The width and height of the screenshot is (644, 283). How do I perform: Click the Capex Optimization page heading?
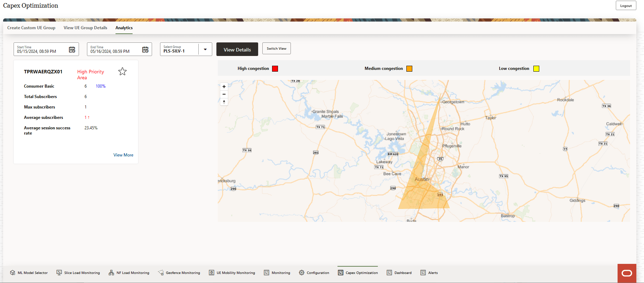[x=31, y=6]
